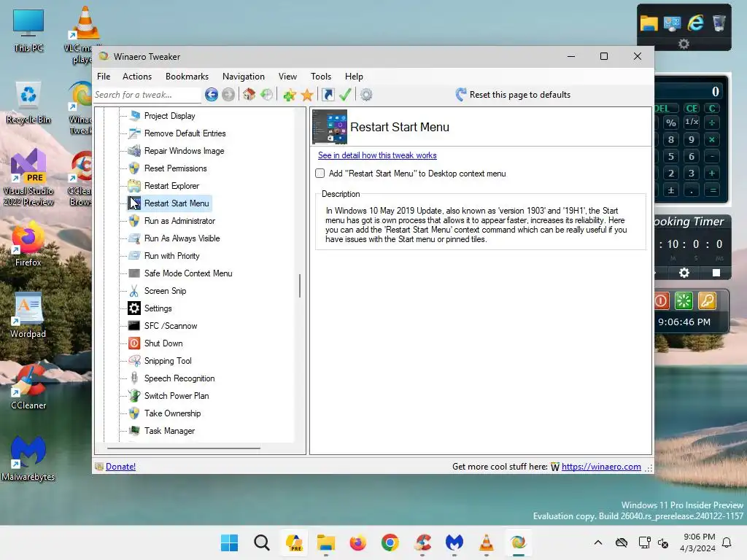Screen dimensions: 747x560
Task: Select the Settings tree item
Action: 158,308
